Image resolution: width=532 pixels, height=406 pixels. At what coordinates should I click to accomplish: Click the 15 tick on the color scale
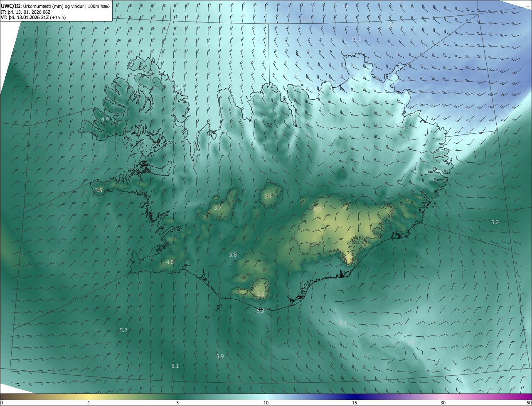355,403
